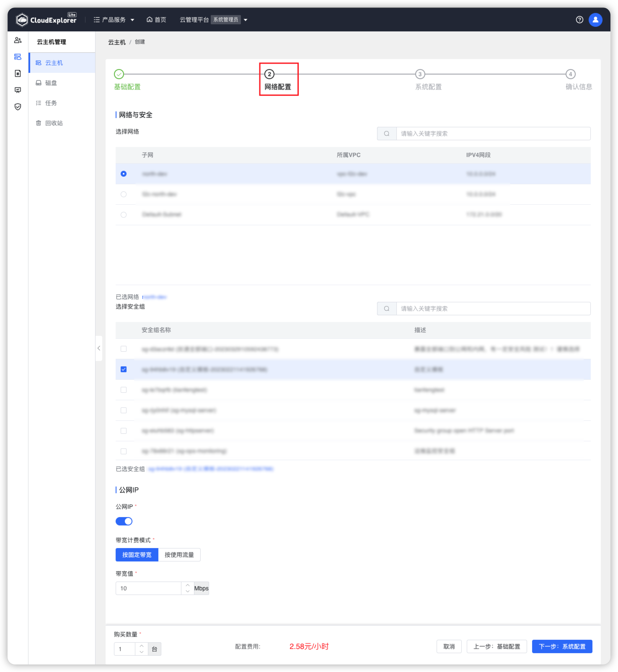This screenshot has width=618, height=672.
Task: Click the 云主机 breadcrumb link
Action: point(117,42)
